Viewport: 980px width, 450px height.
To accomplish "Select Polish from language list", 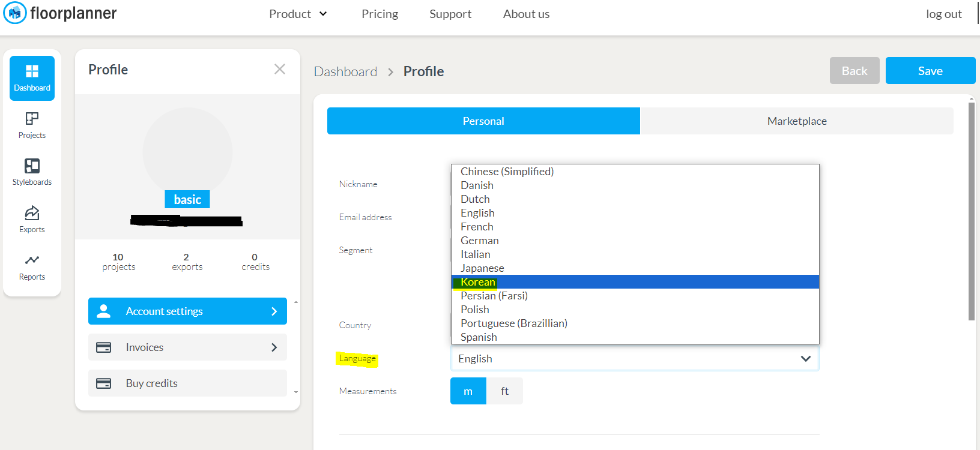I will tap(635, 310).
